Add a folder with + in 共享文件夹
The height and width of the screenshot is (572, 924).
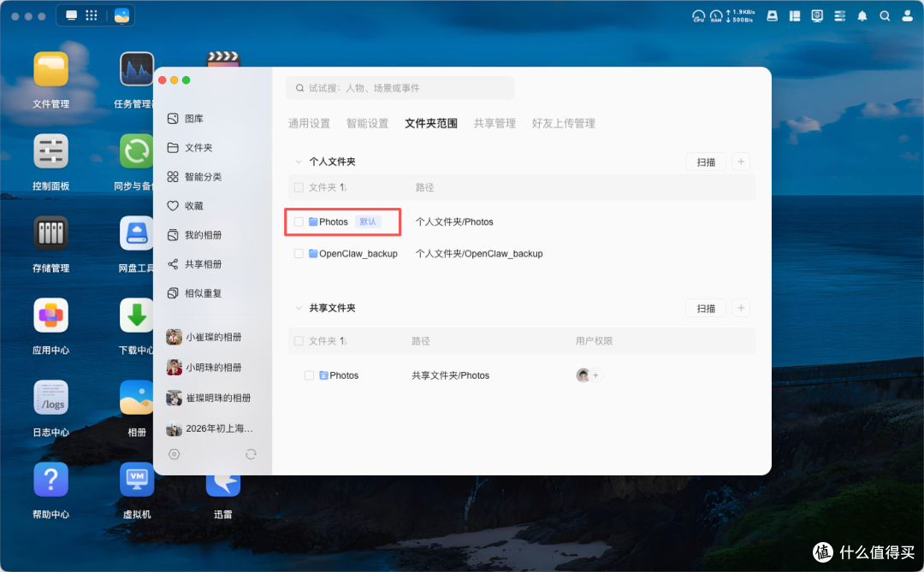741,308
